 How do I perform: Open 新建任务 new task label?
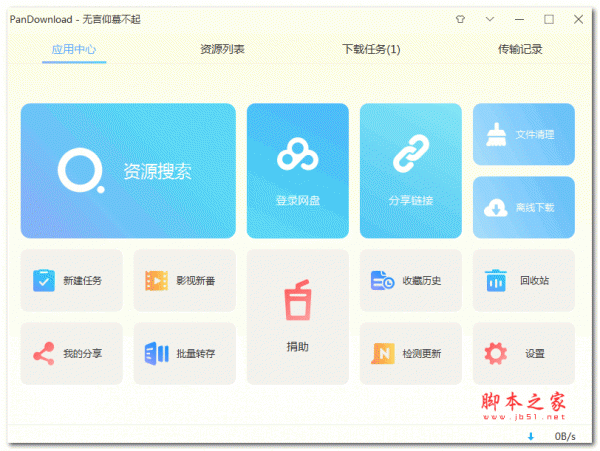82,280
